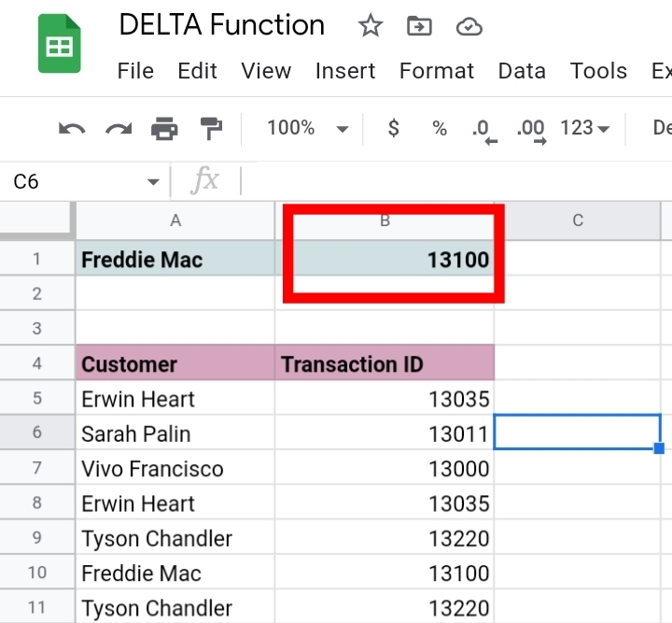Click cell A1 containing Freddie Mac

175,259
